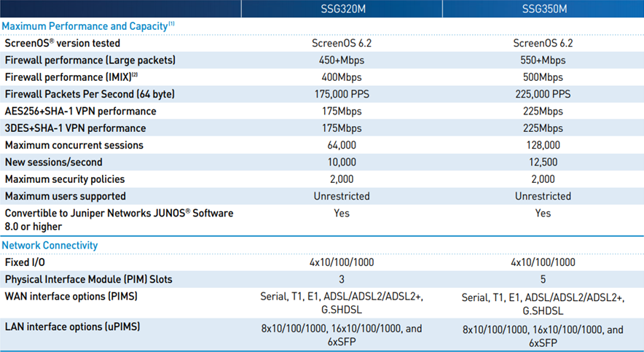The height and width of the screenshot is (352, 644).
Task: Click WAN interface options (PIMS) label
Action: click(71, 296)
